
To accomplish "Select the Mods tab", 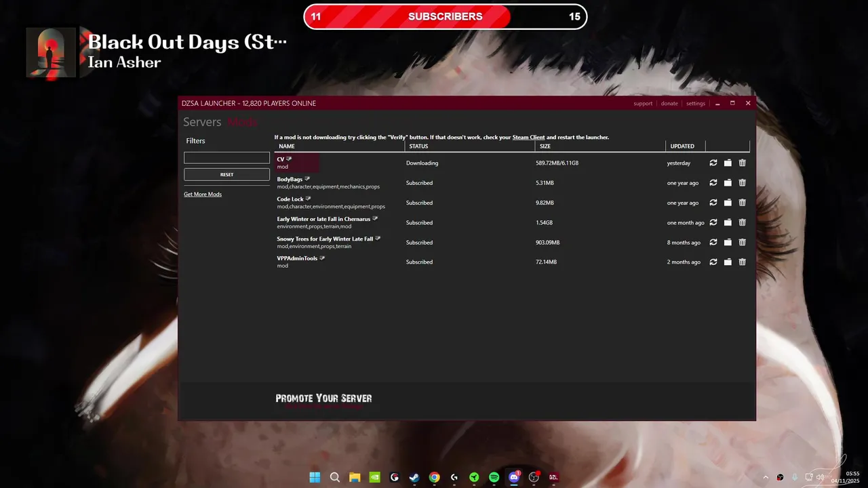I will point(242,122).
